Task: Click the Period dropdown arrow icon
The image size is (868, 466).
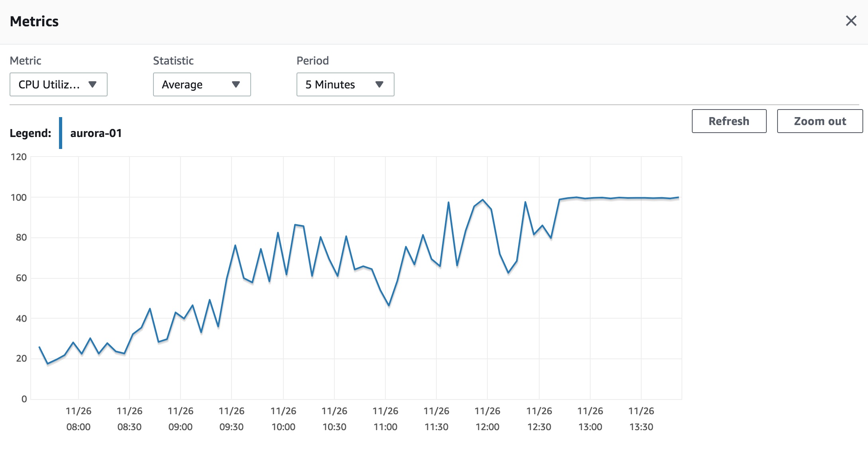Action: click(x=379, y=84)
